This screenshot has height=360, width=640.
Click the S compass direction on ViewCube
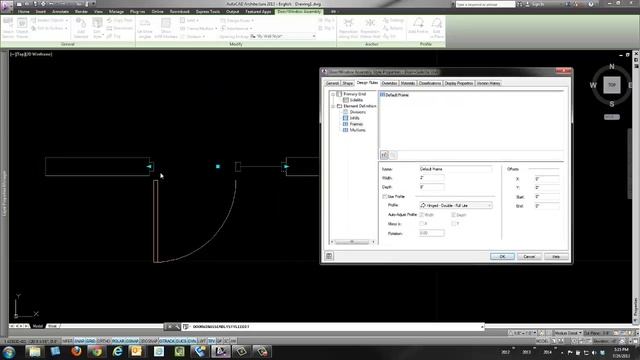click(x=611, y=104)
